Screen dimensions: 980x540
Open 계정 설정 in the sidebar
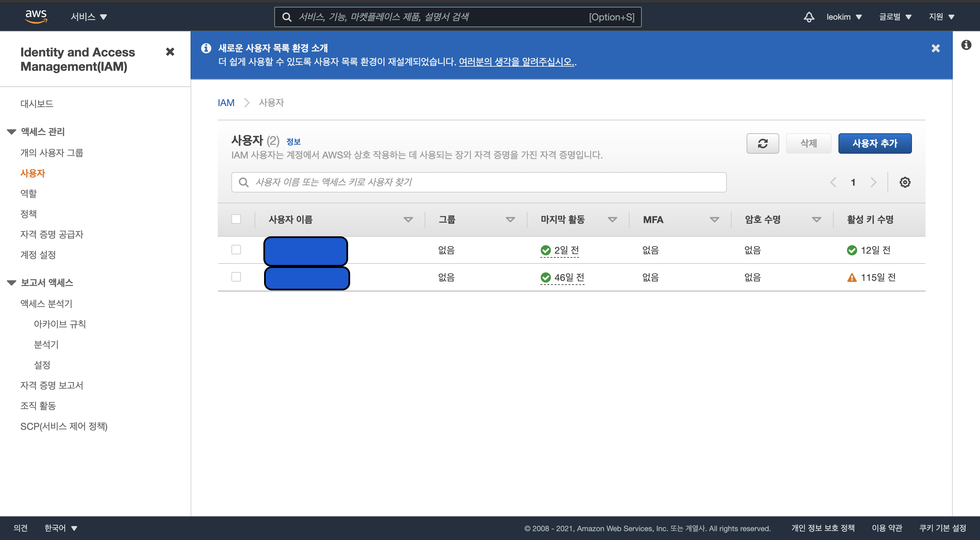(38, 254)
